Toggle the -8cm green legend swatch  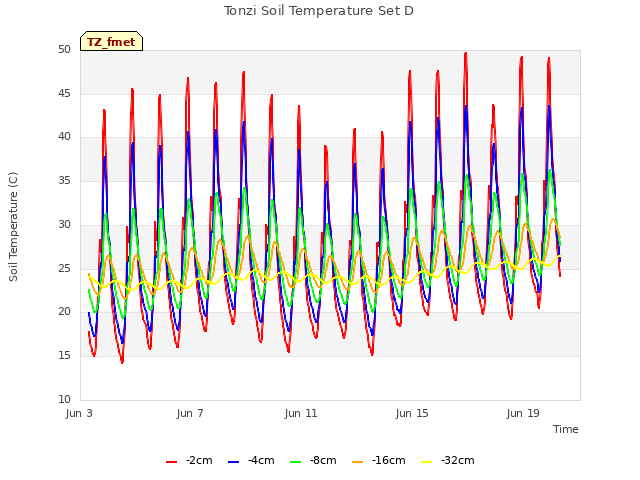point(296,462)
